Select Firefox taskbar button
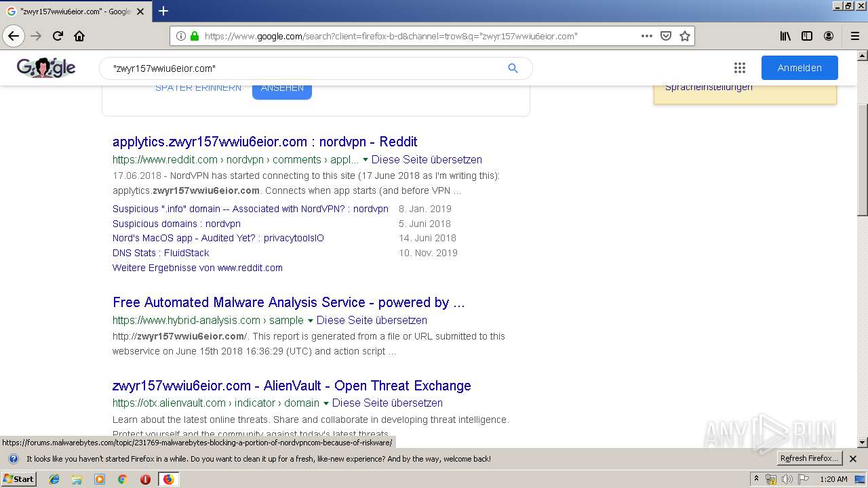This screenshot has width=868, height=488. click(168, 479)
